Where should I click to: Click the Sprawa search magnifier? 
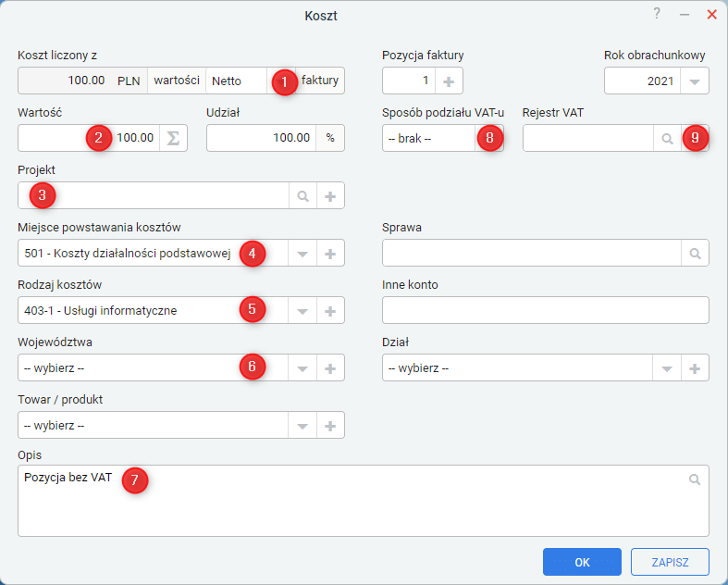tap(695, 254)
